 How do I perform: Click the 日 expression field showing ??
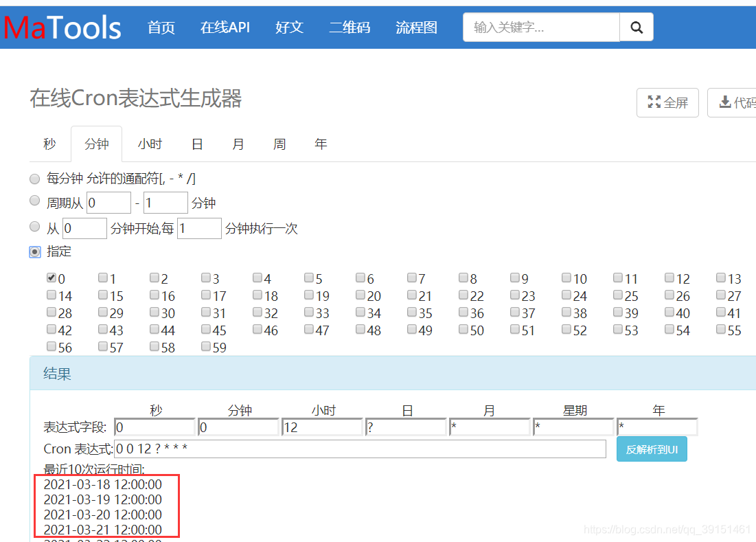(406, 427)
